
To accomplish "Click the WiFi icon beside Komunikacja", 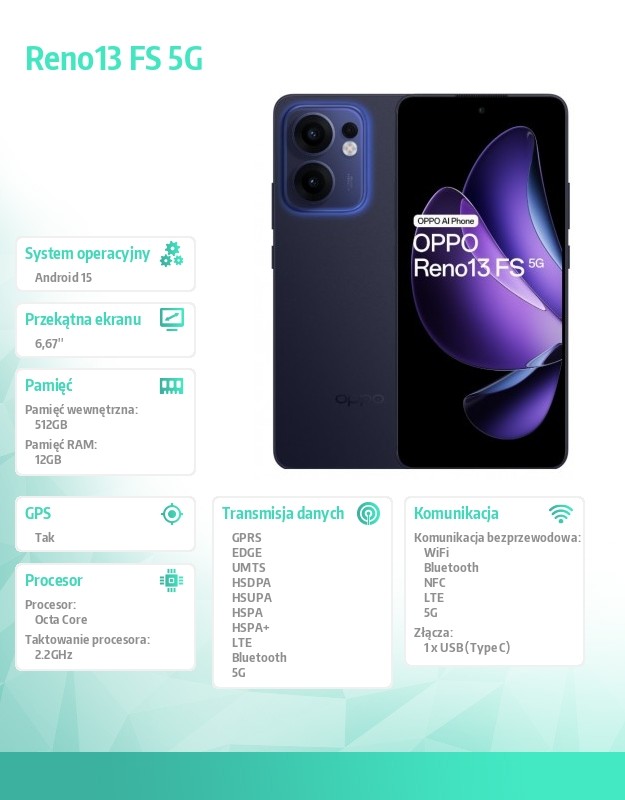I will [x=561, y=513].
